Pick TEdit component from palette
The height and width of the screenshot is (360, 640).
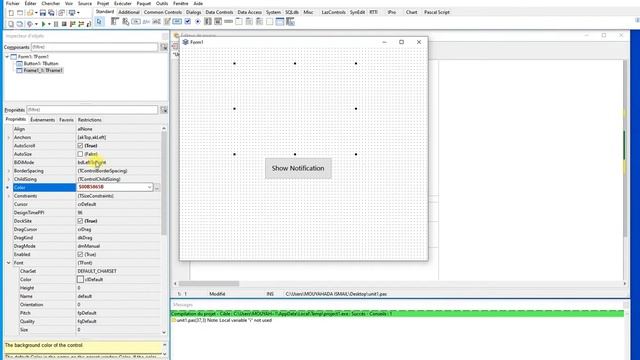[x=156, y=22]
